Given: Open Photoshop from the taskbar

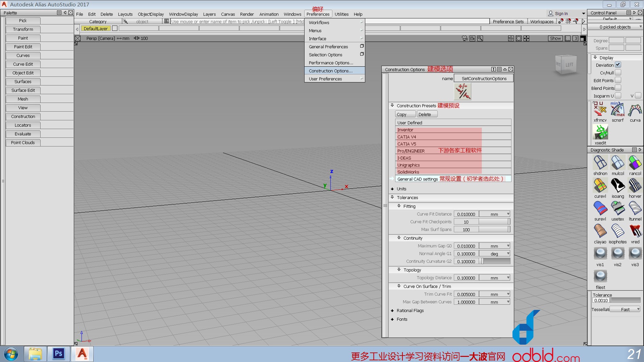Looking at the screenshot, I should click(x=58, y=353).
